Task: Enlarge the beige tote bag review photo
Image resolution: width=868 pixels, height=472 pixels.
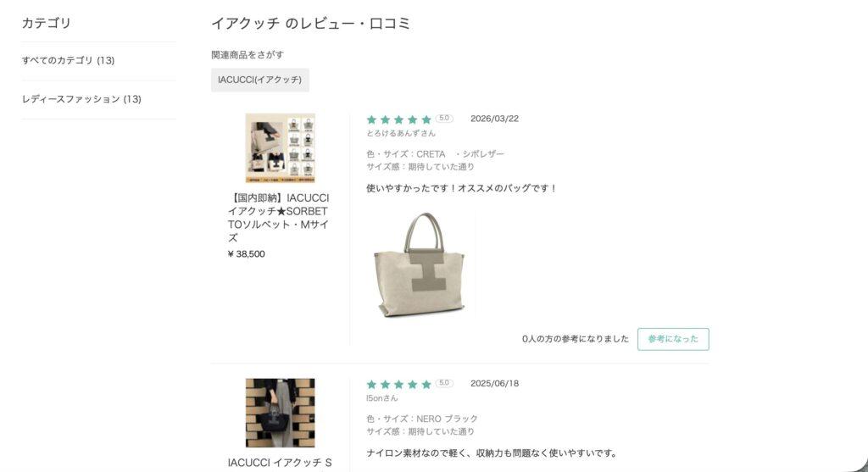Action: pyautogui.click(x=420, y=264)
